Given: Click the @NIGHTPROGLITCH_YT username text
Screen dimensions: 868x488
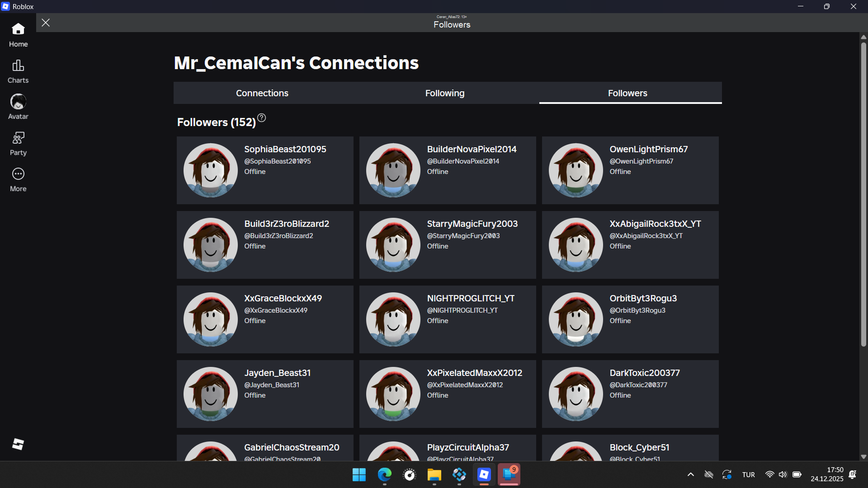Looking at the screenshot, I should 462,310.
